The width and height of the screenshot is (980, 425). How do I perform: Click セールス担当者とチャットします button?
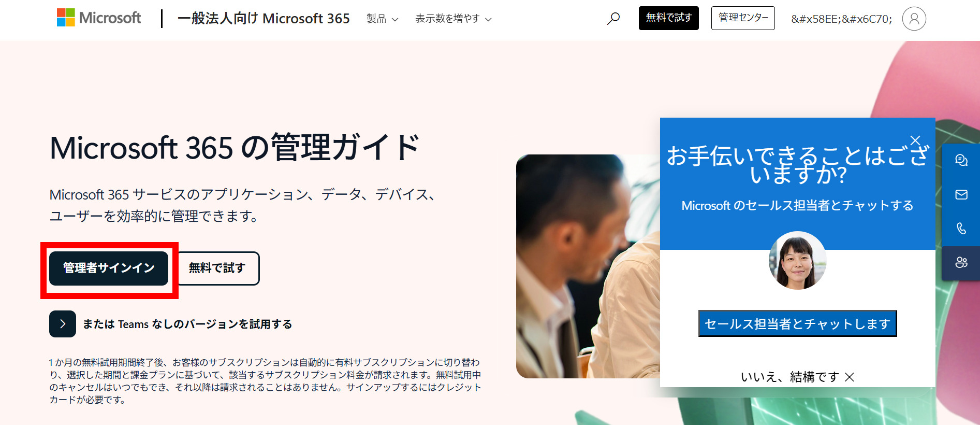coord(797,323)
